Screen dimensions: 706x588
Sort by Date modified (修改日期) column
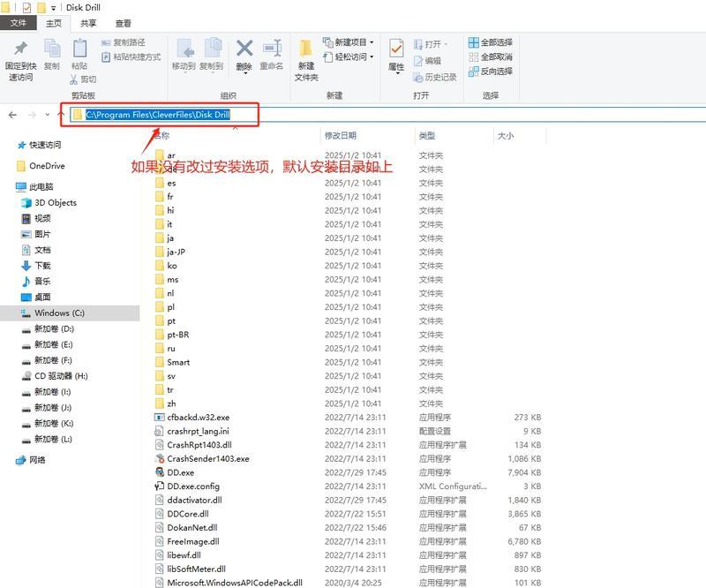341,135
